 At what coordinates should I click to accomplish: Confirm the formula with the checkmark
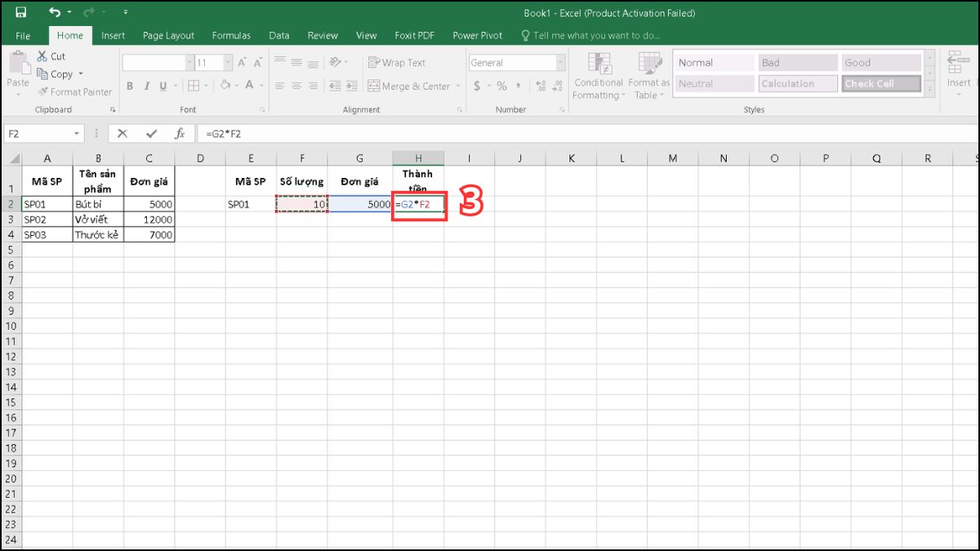(150, 133)
